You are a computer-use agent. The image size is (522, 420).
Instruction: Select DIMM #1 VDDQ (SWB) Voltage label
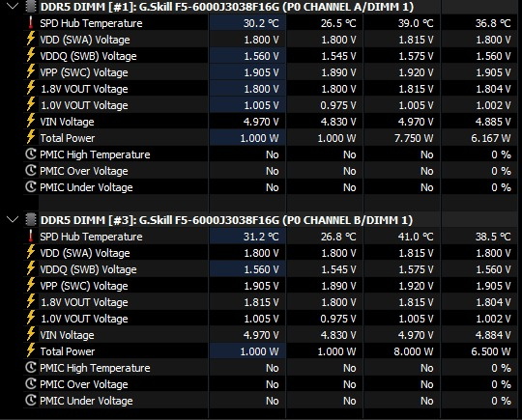tap(88, 56)
